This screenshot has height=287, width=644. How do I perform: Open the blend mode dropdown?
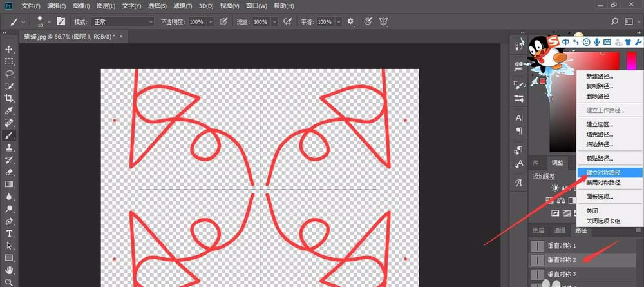coord(122,21)
